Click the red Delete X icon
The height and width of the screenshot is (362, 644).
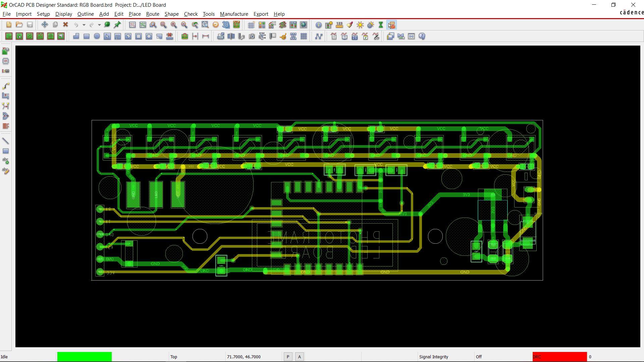coord(66,25)
